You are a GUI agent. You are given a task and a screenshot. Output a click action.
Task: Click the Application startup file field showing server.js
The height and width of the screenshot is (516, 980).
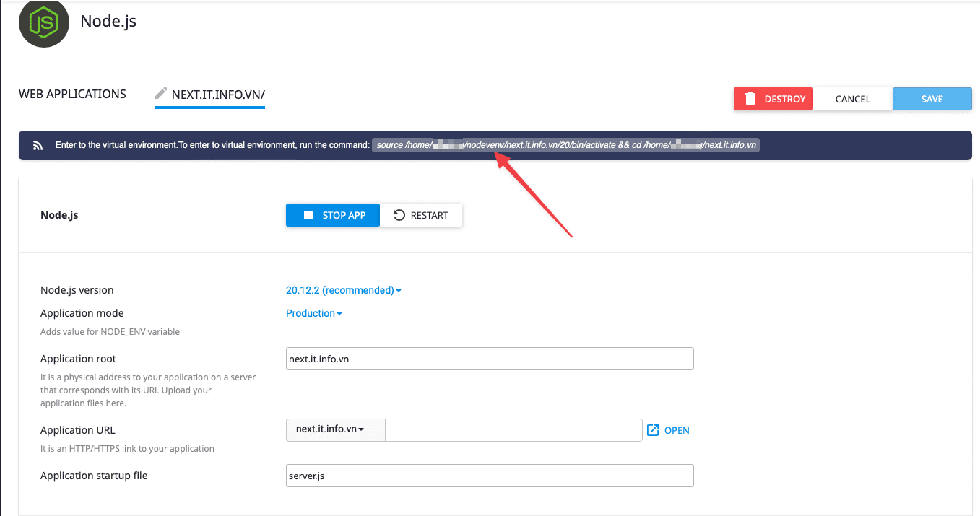click(489, 475)
